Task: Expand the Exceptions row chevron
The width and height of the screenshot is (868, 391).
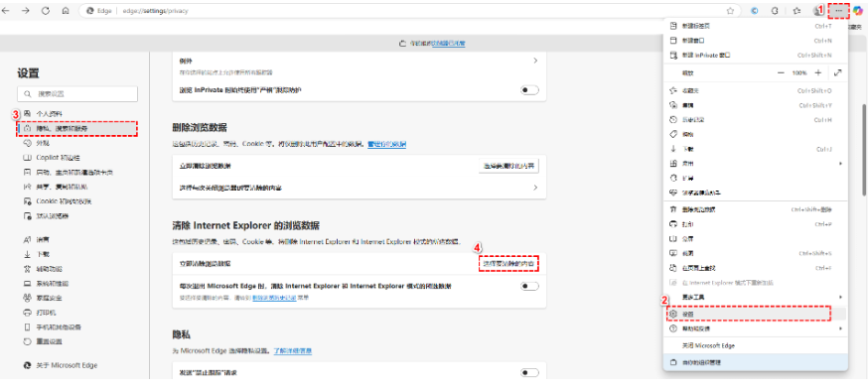Action: pyautogui.click(x=535, y=61)
